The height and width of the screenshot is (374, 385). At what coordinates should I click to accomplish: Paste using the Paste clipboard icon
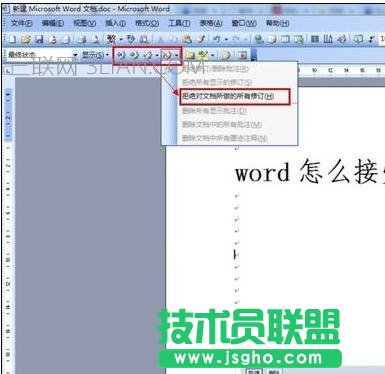[x=187, y=39]
